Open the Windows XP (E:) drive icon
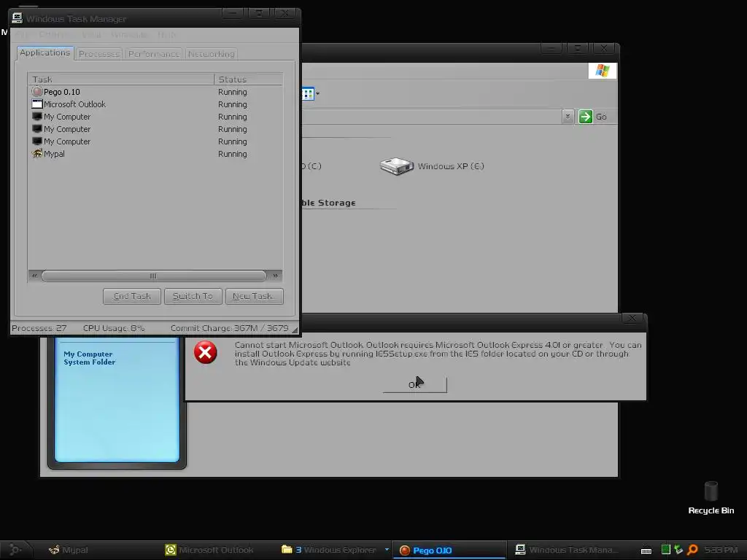Viewport: 747px width, 560px height. click(396, 166)
